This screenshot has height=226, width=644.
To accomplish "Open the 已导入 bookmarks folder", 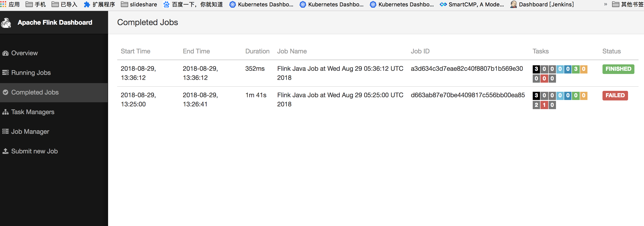I will coord(65,4).
